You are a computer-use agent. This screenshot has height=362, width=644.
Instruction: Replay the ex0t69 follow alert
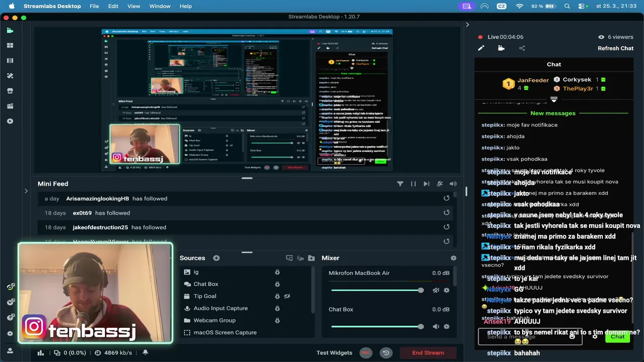tap(446, 213)
